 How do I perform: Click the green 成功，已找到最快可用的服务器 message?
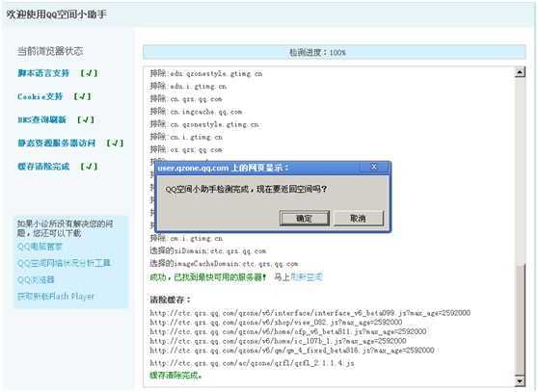208,276
